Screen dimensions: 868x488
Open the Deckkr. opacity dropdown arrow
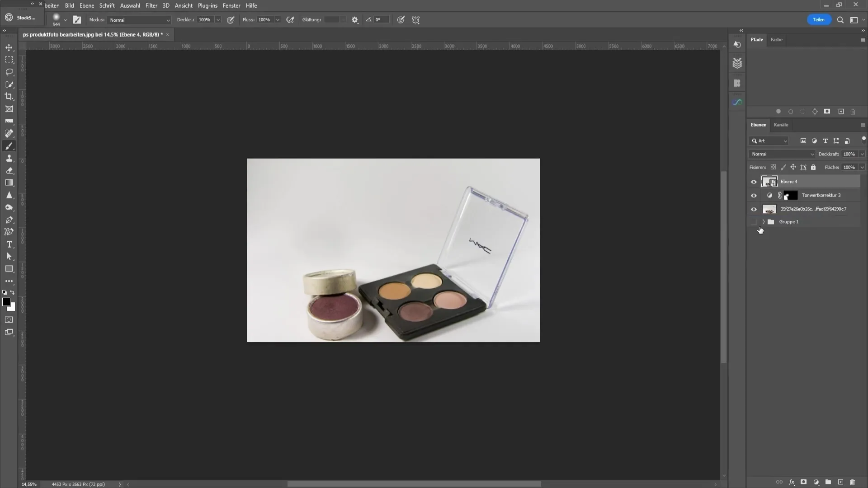coord(218,20)
